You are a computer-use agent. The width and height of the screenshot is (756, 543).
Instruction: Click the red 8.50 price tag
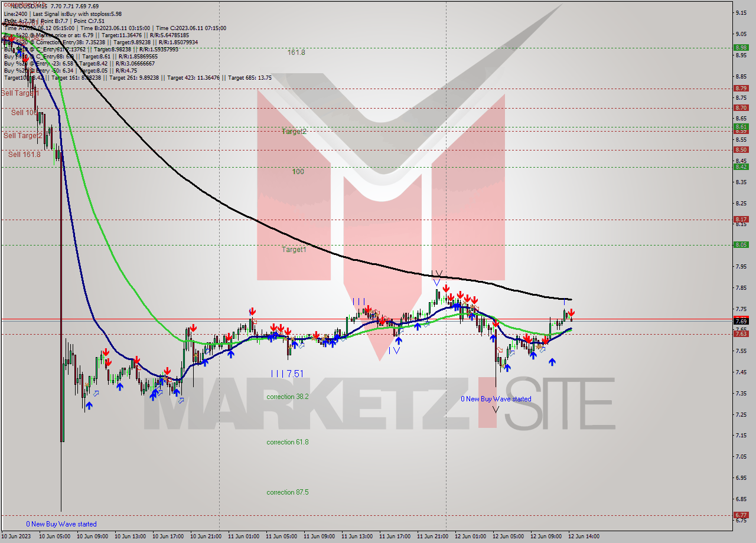click(x=741, y=149)
